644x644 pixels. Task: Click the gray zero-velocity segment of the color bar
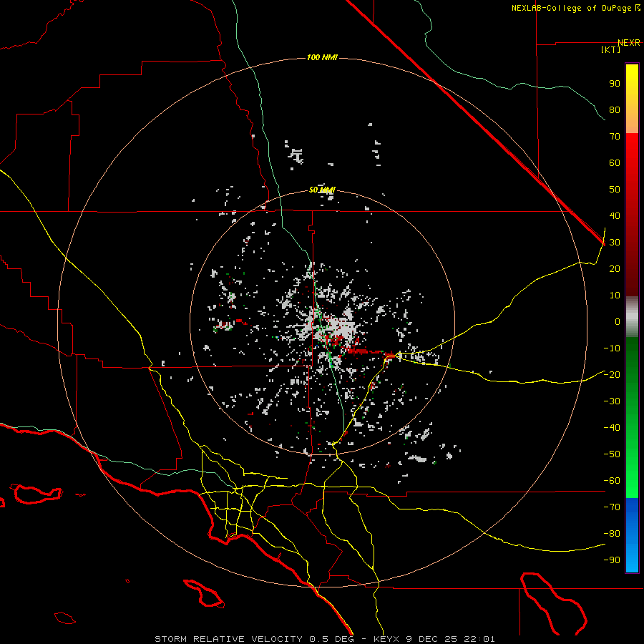[x=632, y=317]
